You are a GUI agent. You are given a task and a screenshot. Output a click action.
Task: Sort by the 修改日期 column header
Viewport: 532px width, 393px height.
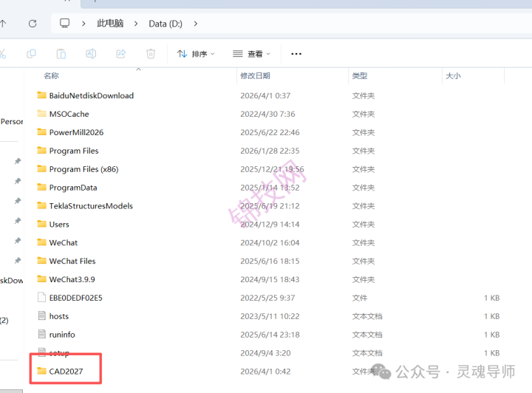tap(255, 76)
